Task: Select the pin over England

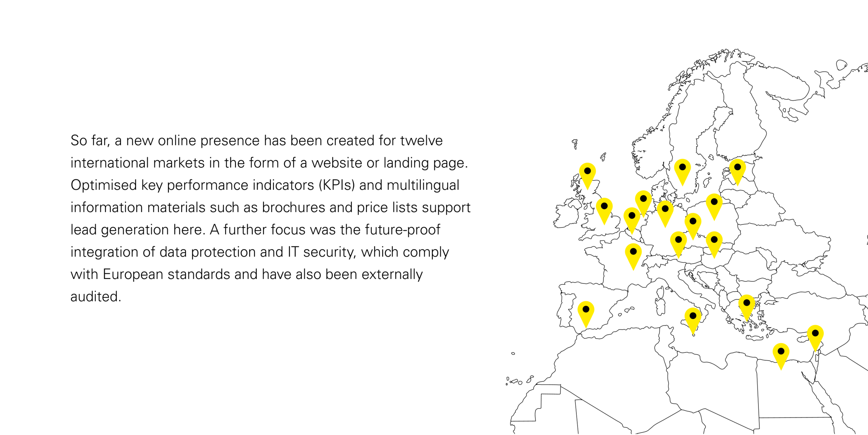Action: 604,210
